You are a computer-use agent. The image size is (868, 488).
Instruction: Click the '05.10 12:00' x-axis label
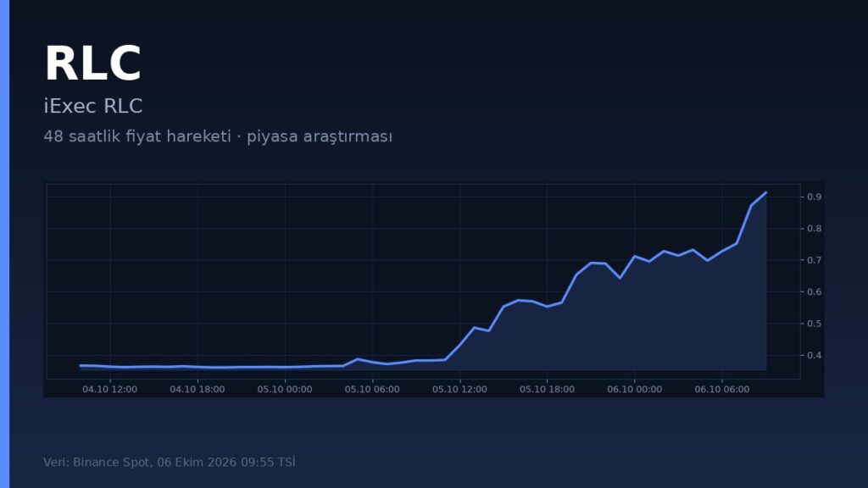(459, 390)
